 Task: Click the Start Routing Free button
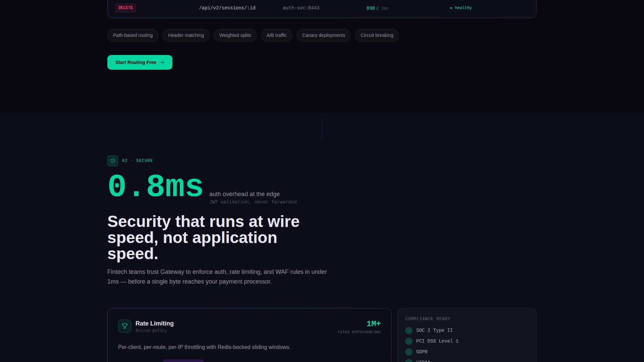(140, 62)
